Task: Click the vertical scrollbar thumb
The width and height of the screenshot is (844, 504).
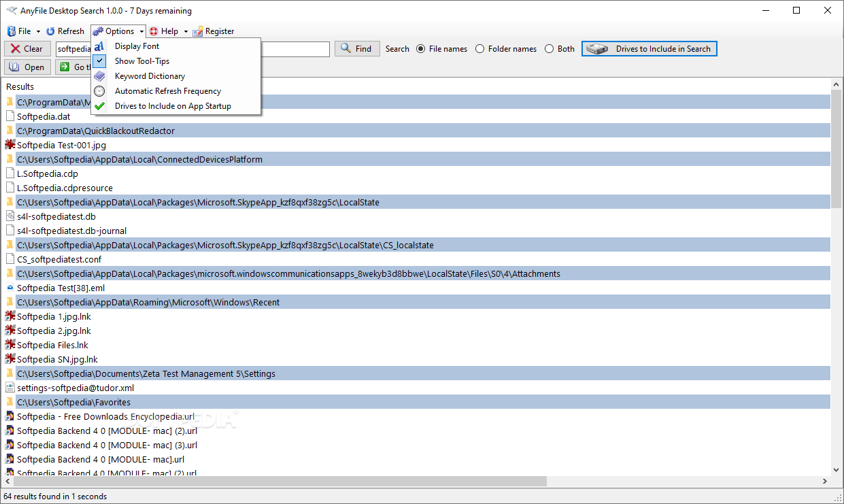Action: (837, 149)
